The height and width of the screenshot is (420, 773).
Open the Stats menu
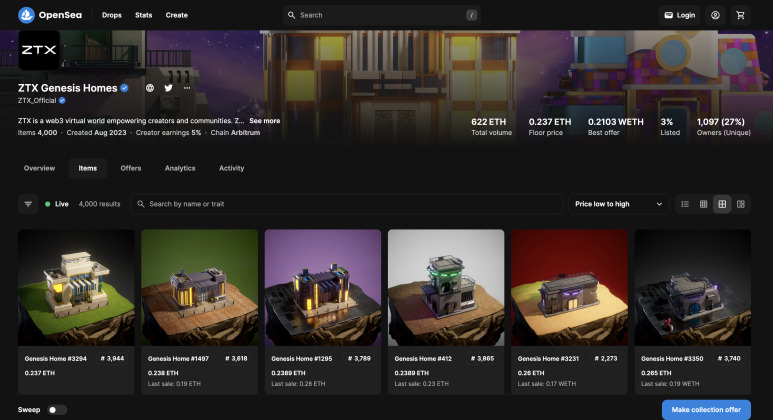point(143,15)
